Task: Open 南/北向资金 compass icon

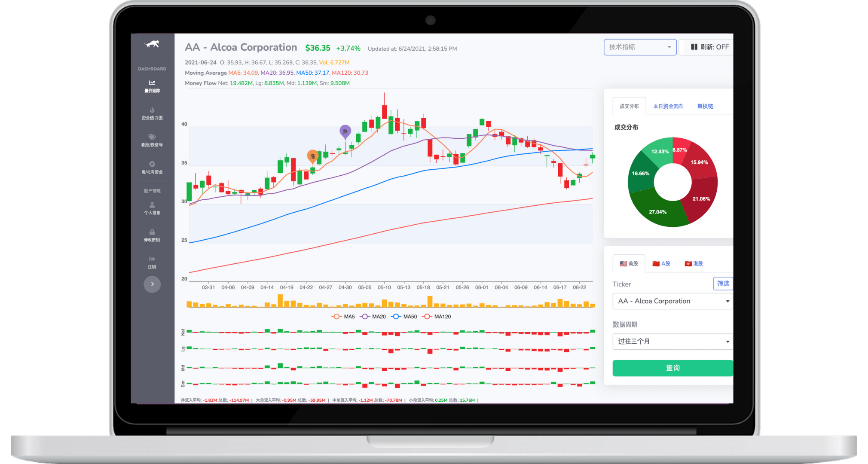Action: (152, 164)
